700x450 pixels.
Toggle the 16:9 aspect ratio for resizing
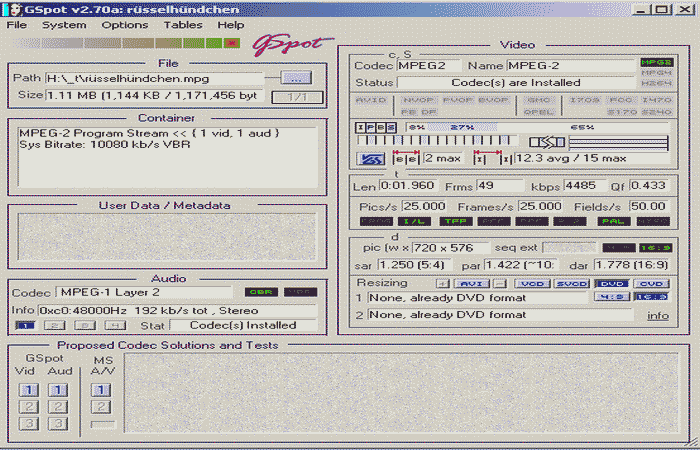pos(653,297)
